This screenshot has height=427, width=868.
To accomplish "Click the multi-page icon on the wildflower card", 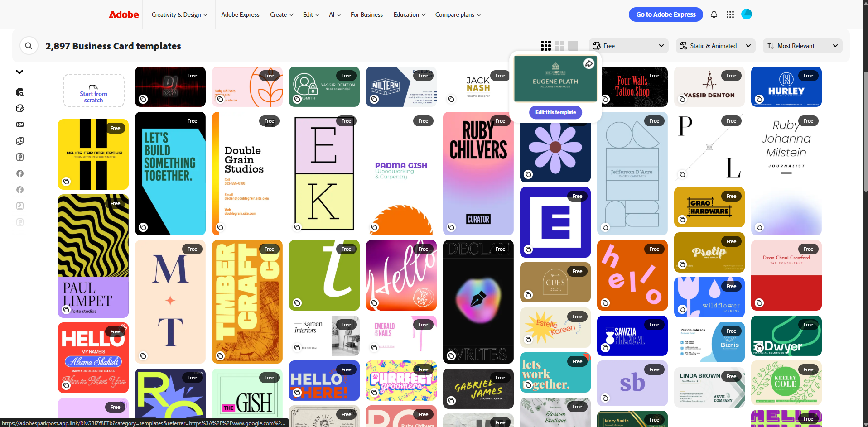I will tap(682, 309).
